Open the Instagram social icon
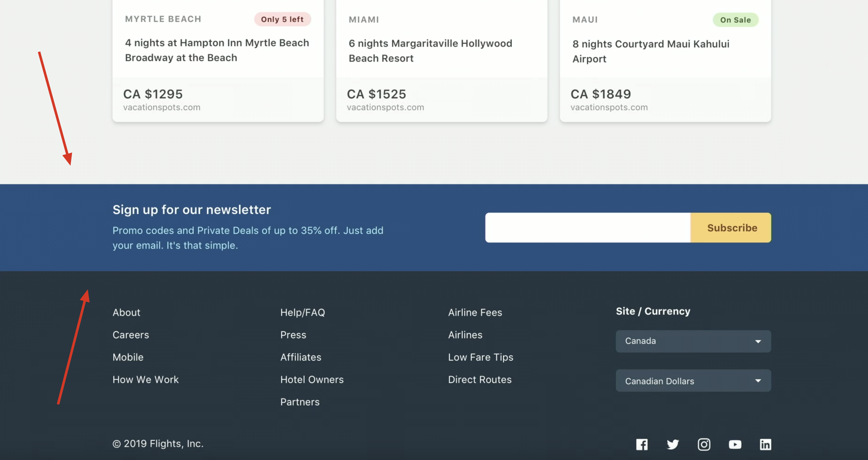Screen dimensions: 868x460 (x=704, y=444)
